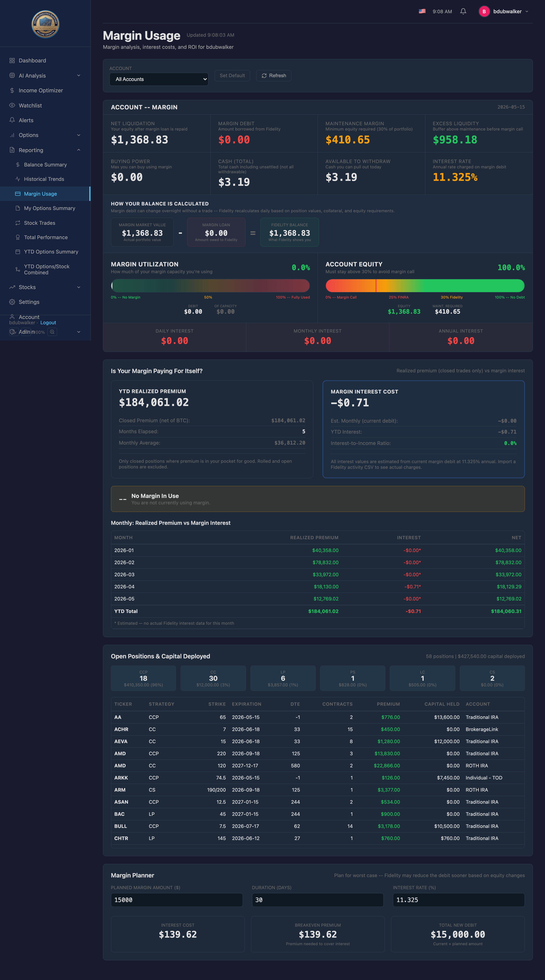
Task: Select the CCP 18 positions card
Action: (x=143, y=678)
